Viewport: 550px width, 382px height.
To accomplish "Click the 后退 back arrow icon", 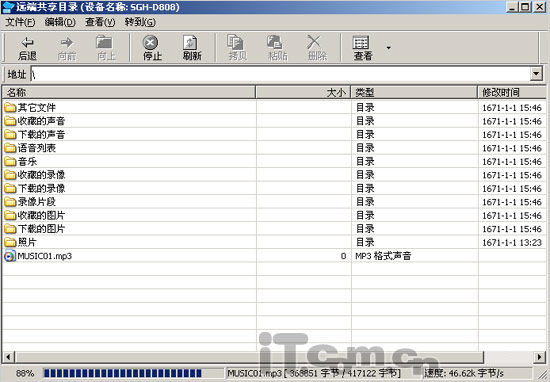I will (x=27, y=42).
